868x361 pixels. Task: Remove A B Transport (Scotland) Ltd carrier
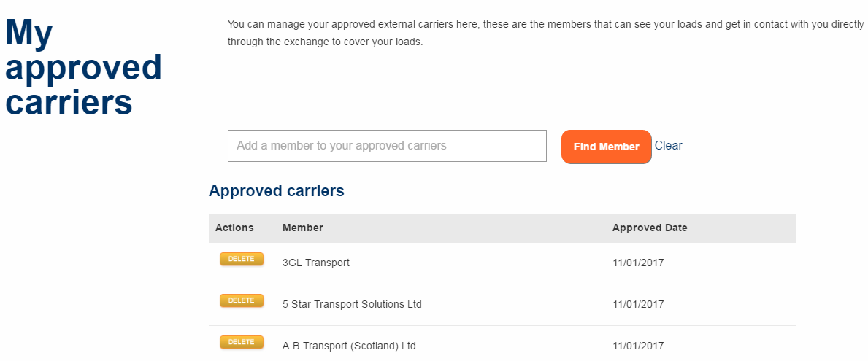pos(241,342)
